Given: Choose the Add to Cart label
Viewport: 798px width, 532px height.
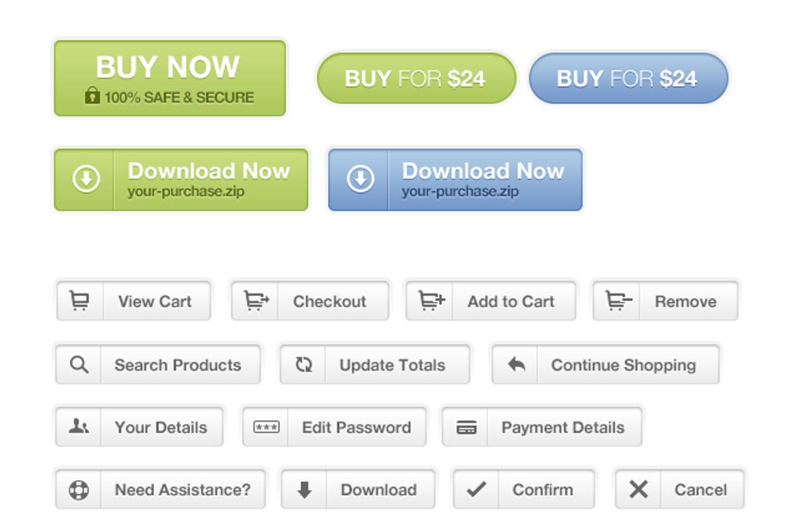Looking at the screenshot, I should tap(511, 301).
